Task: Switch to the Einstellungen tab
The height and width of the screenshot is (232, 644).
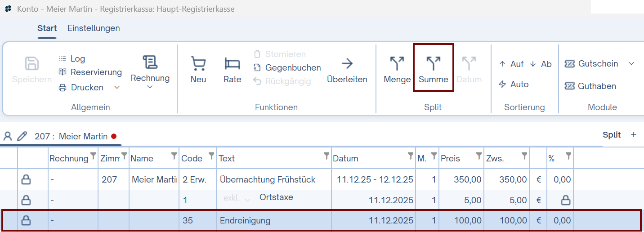Action: click(94, 28)
